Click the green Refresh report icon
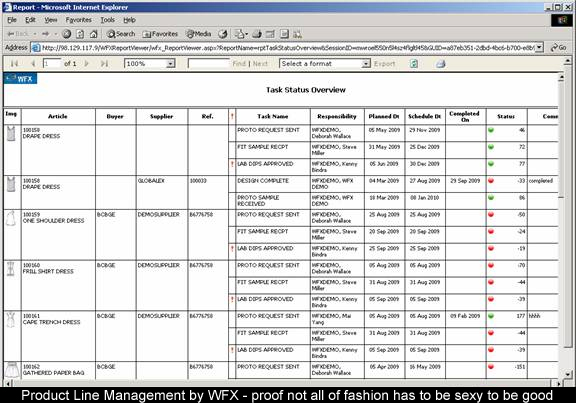Screen dimensions: 576x403 (414, 64)
